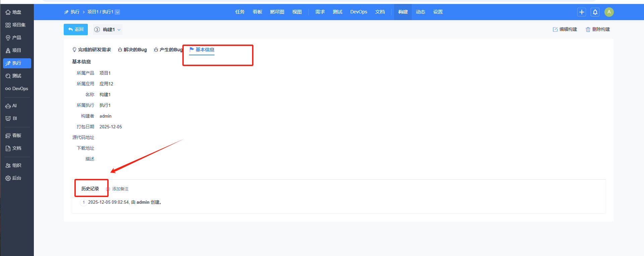Open 视图 in the top navigation
This screenshot has height=256, width=644.
(297, 12)
